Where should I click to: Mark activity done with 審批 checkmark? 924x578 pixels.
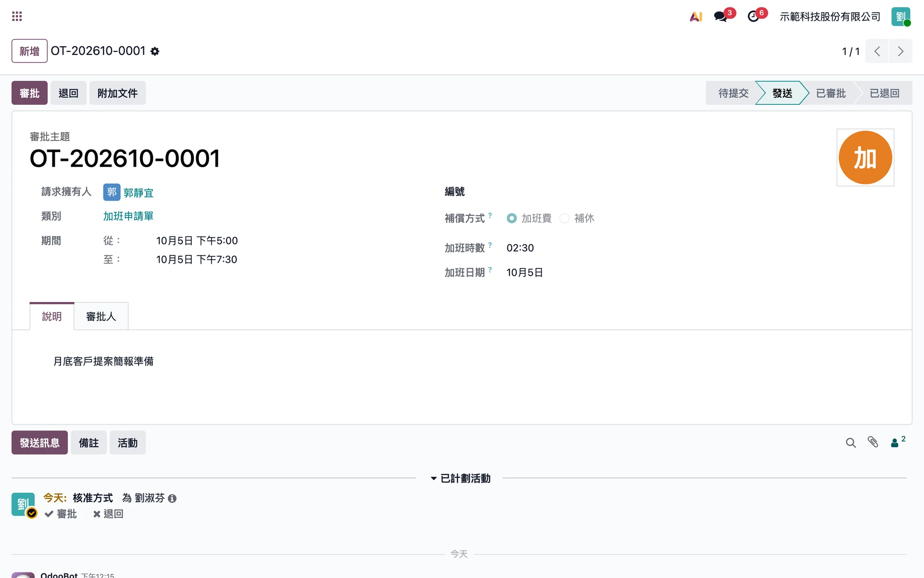60,514
